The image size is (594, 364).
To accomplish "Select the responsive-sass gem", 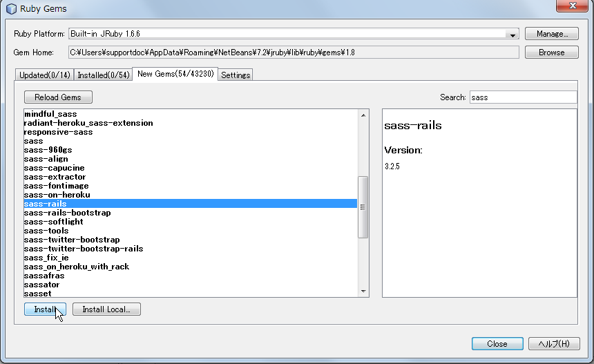I will tap(190, 132).
